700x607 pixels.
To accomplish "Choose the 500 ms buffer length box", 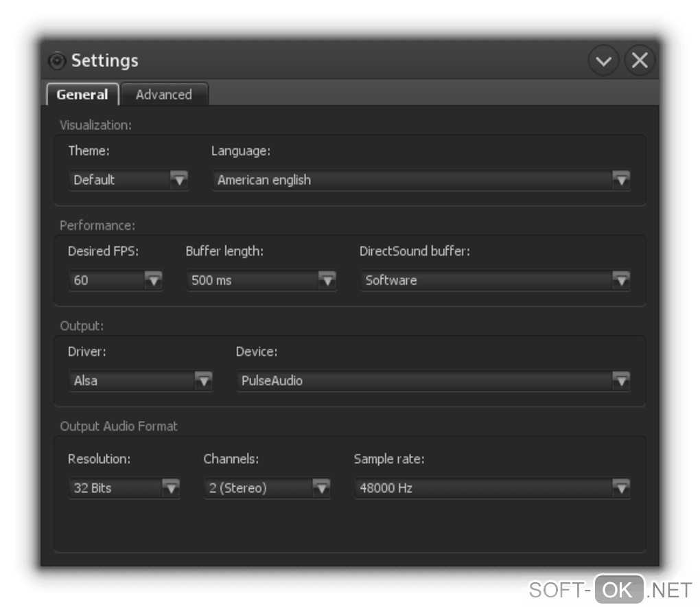I will pyautogui.click(x=250, y=280).
